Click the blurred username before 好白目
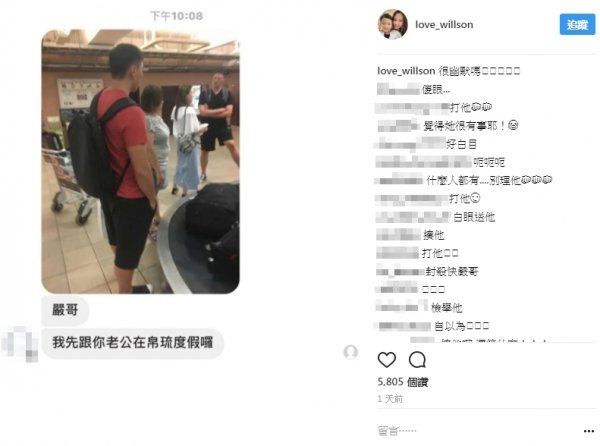Image resolution: width=600 pixels, height=446 pixels. [409, 144]
